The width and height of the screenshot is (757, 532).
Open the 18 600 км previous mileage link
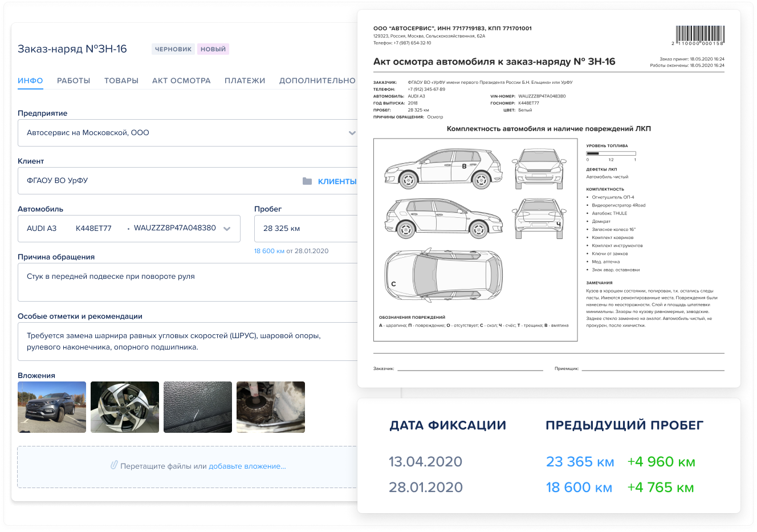[x=269, y=251]
